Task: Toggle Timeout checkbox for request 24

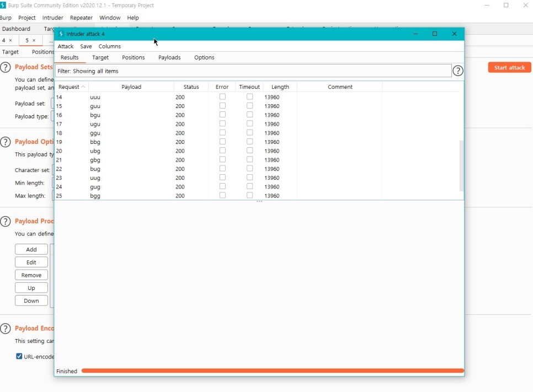Action: pyautogui.click(x=249, y=186)
